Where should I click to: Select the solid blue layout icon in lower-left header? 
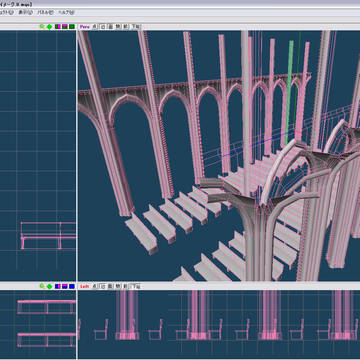[x=72, y=286]
